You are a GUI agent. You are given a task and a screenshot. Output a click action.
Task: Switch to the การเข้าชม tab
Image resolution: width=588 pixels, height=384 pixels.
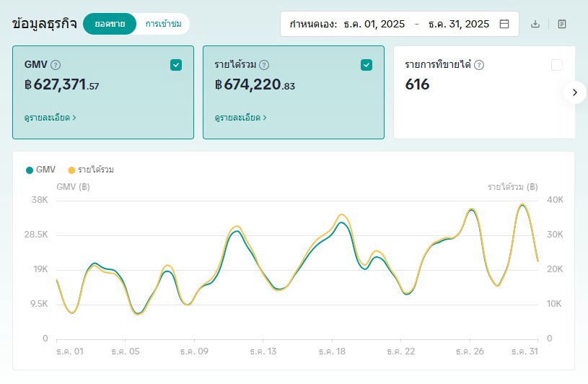click(x=162, y=24)
